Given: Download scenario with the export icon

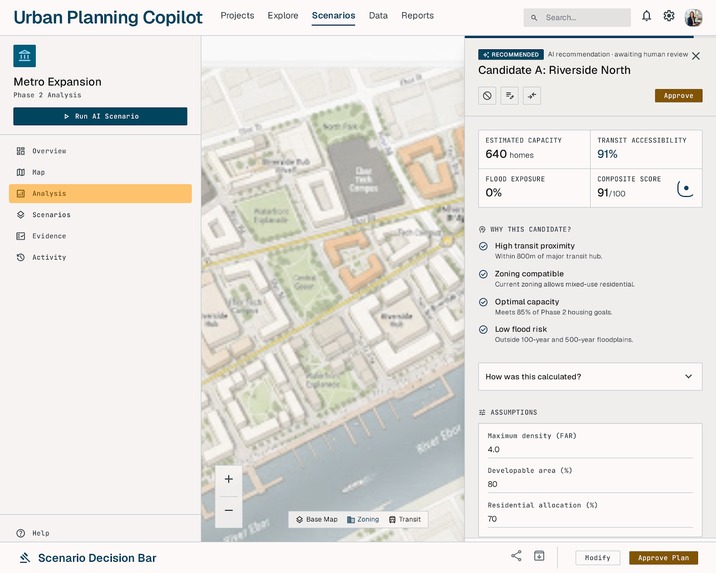Looking at the screenshot, I should point(539,556).
